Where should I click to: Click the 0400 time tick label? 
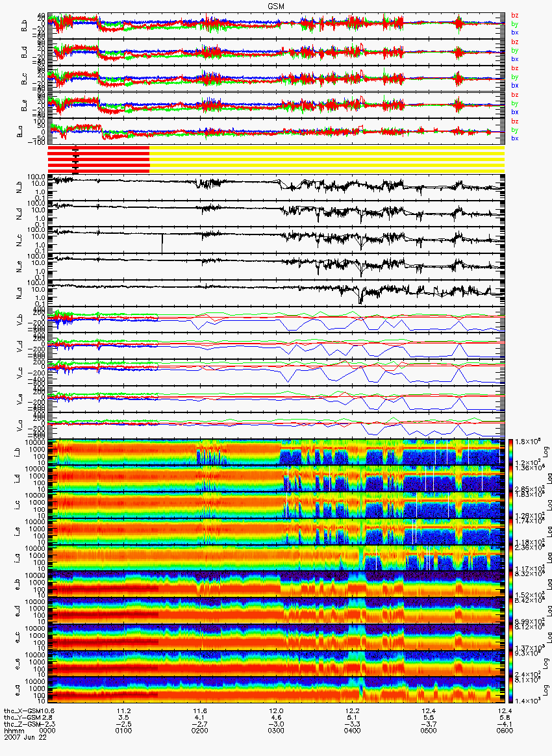[x=353, y=731]
